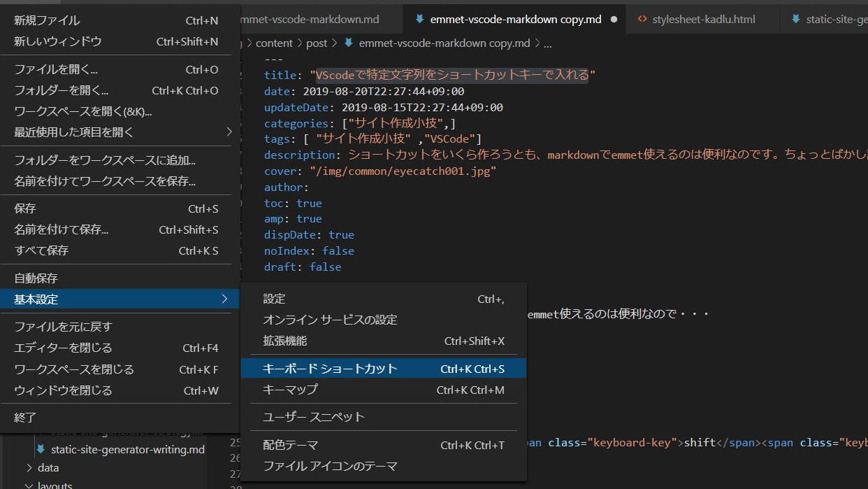This screenshot has width=868, height=489.
Task: Open static-site-generator-writing.md in explorer
Action: click(128, 449)
